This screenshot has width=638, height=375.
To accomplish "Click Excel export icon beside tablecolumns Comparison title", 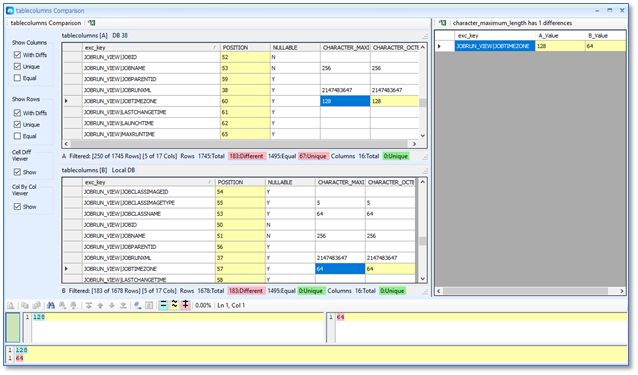I will pos(92,23).
